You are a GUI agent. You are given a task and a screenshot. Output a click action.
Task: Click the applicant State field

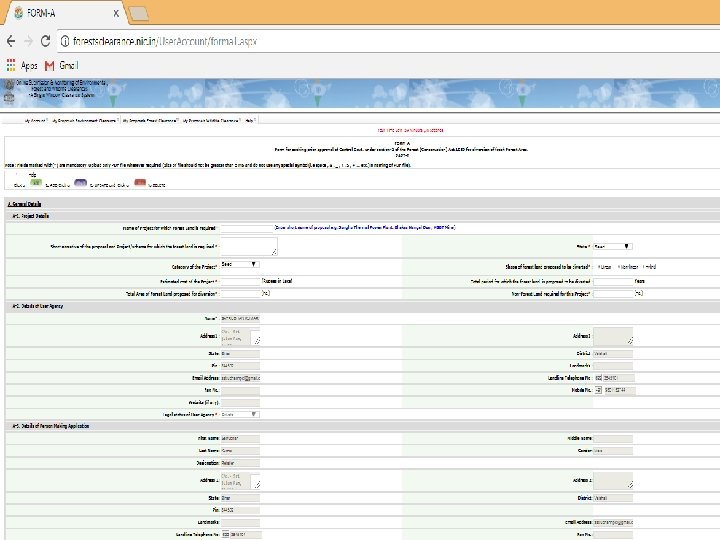pos(240,498)
